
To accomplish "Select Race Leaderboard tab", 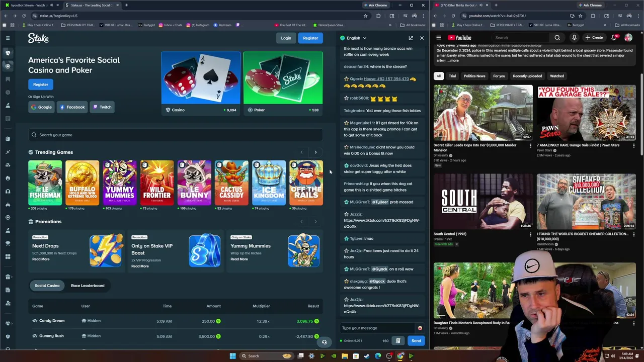I will [x=88, y=286].
